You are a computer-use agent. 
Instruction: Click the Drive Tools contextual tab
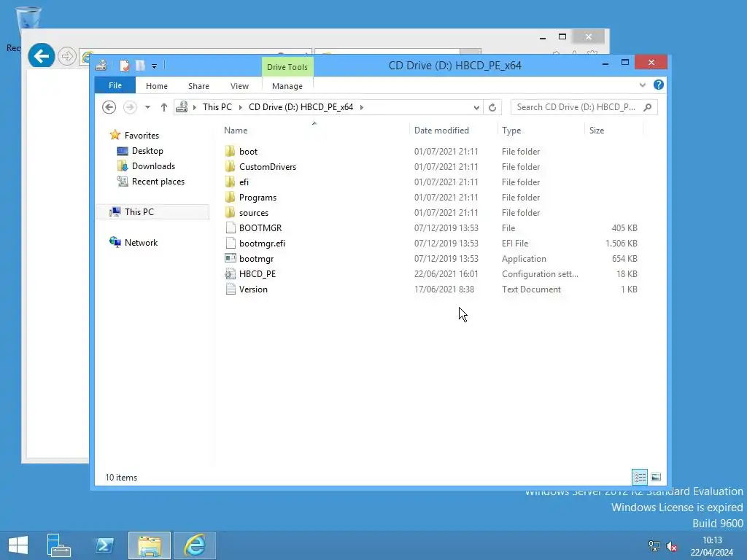pyautogui.click(x=287, y=67)
